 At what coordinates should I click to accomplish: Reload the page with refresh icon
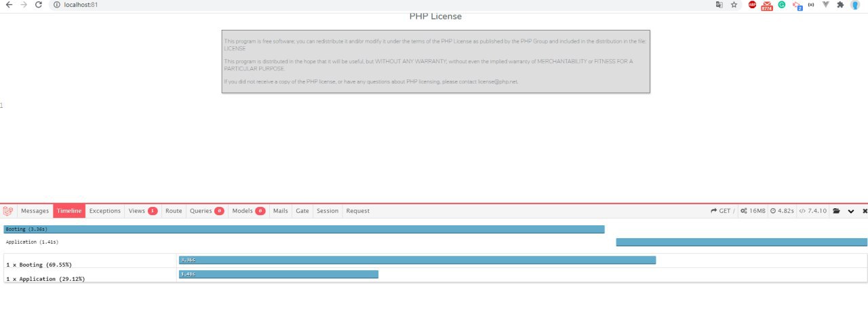coord(39,5)
